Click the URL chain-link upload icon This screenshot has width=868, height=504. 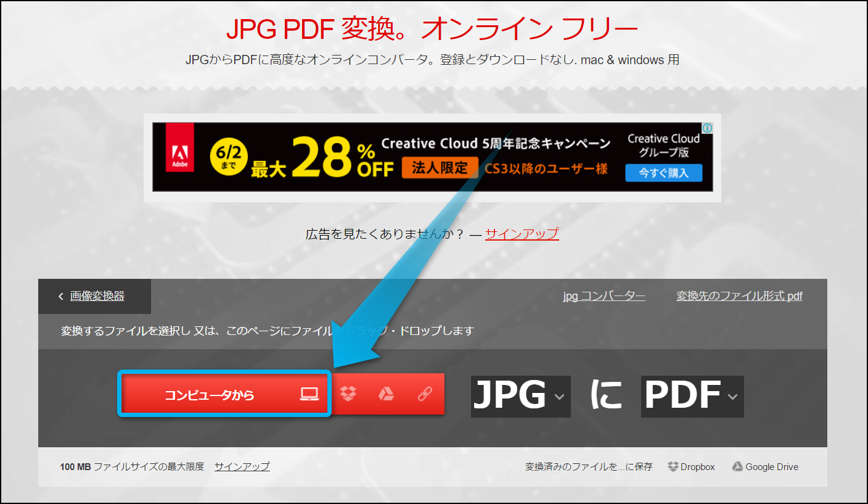pos(425,394)
